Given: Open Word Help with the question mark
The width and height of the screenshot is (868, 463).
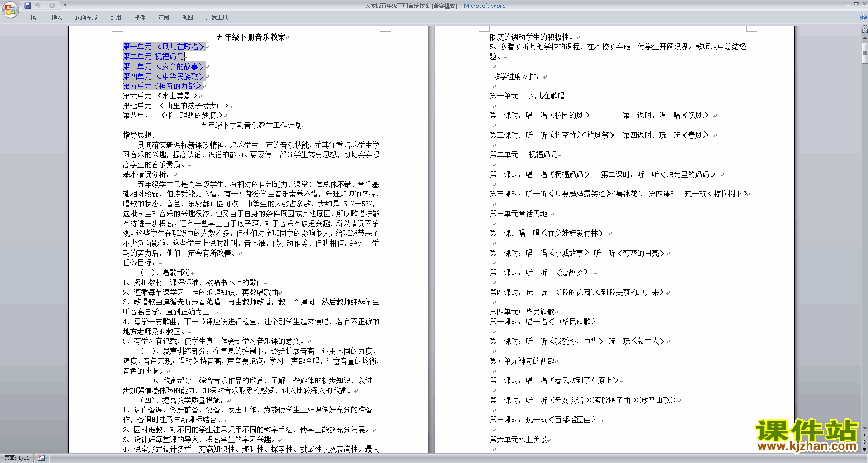Looking at the screenshot, I should click(x=863, y=18).
